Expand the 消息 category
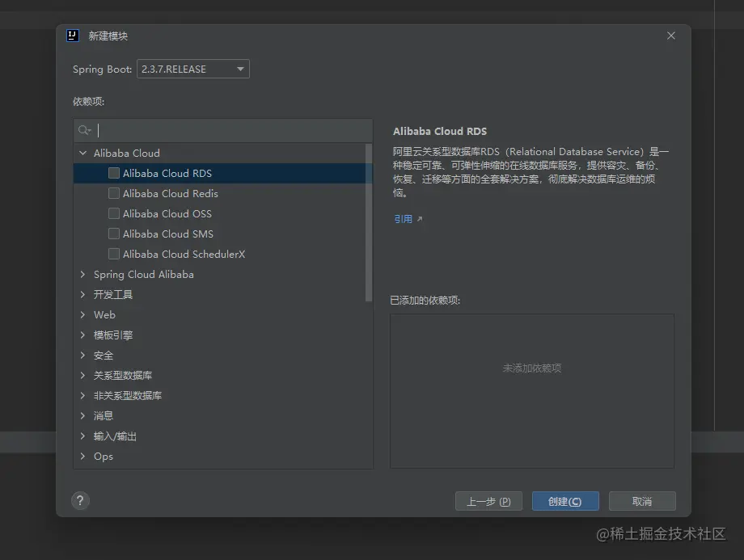Viewport: 744px width, 560px height. click(83, 415)
